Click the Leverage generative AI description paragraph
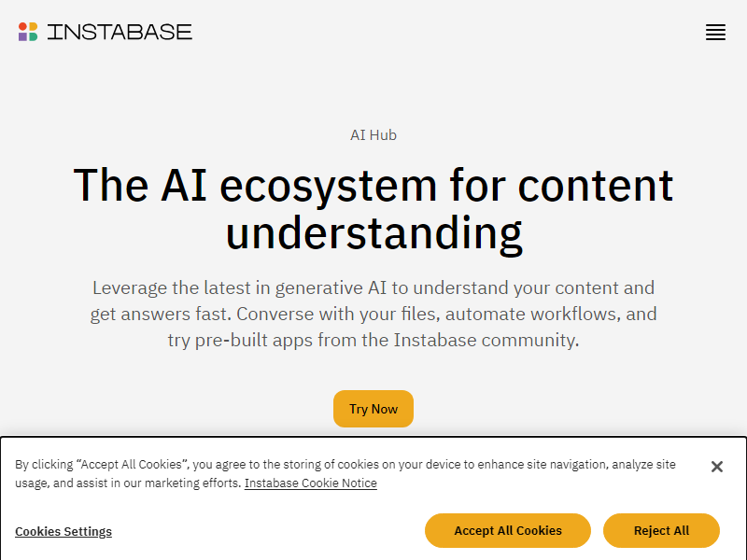The height and width of the screenshot is (560, 747). coord(373,314)
